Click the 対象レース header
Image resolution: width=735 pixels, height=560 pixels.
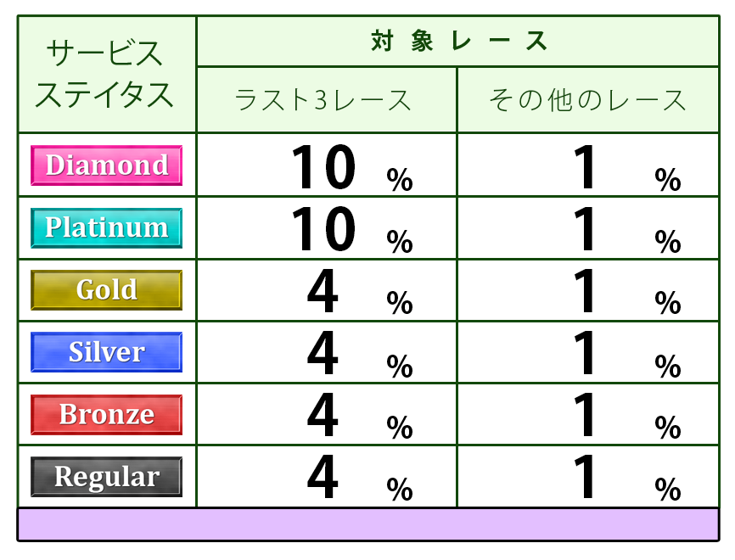[x=458, y=41]
